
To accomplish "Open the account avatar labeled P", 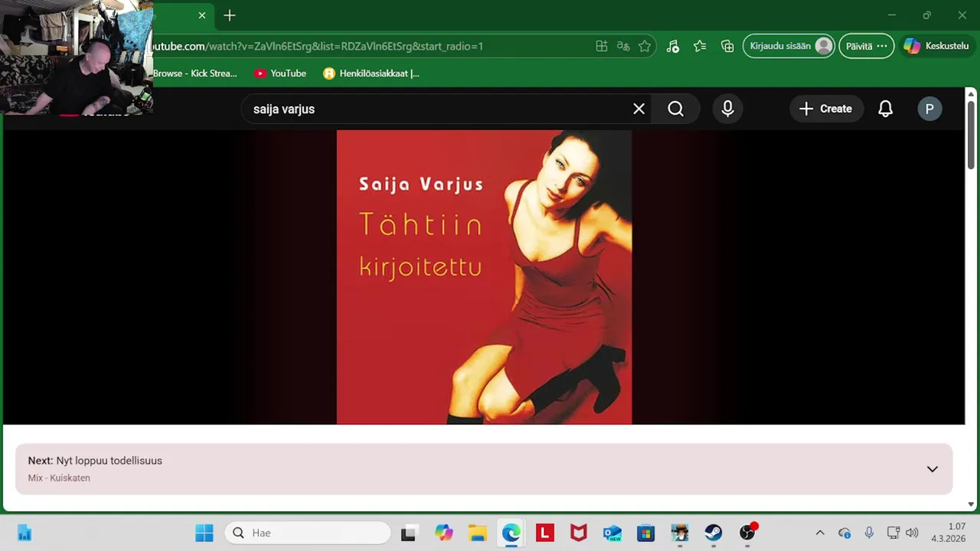I will click(929, 109).
